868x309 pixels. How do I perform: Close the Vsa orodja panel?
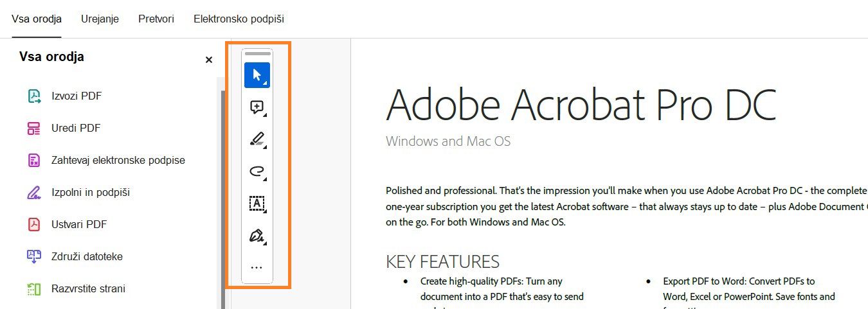click(x=208, y=60)
